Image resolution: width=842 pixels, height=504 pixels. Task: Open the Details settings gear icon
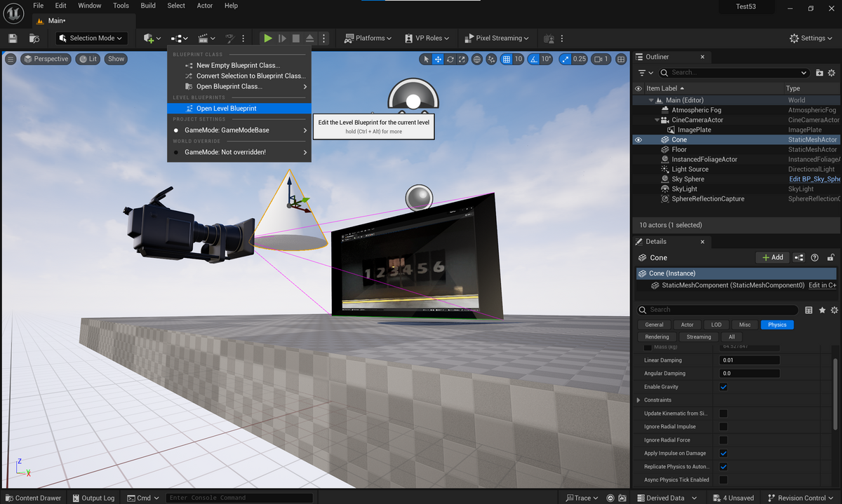click(834, 310)
